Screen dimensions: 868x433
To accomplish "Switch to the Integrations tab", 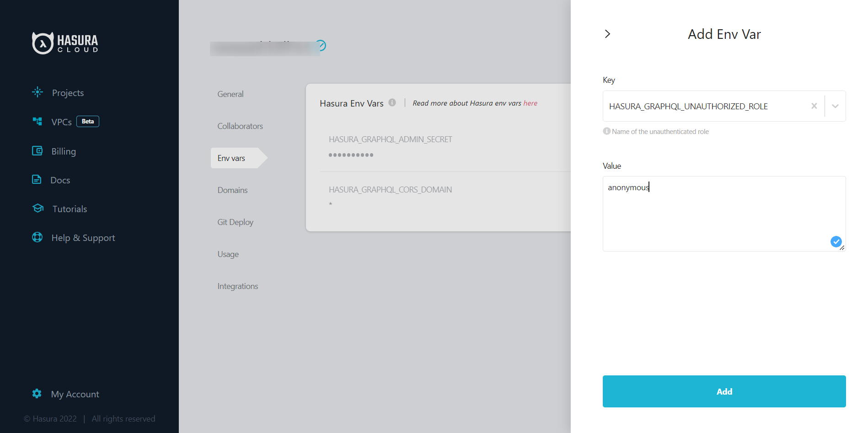I will coord(238,286).
